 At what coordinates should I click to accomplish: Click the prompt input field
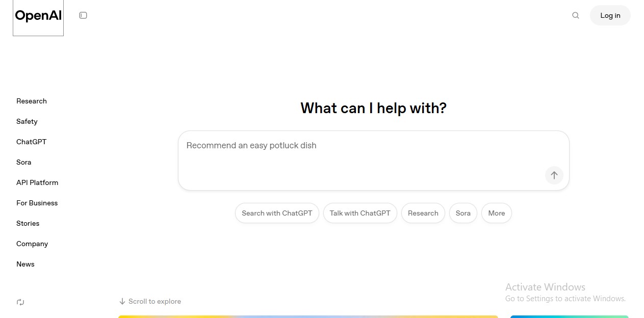[x=373, y=161]
